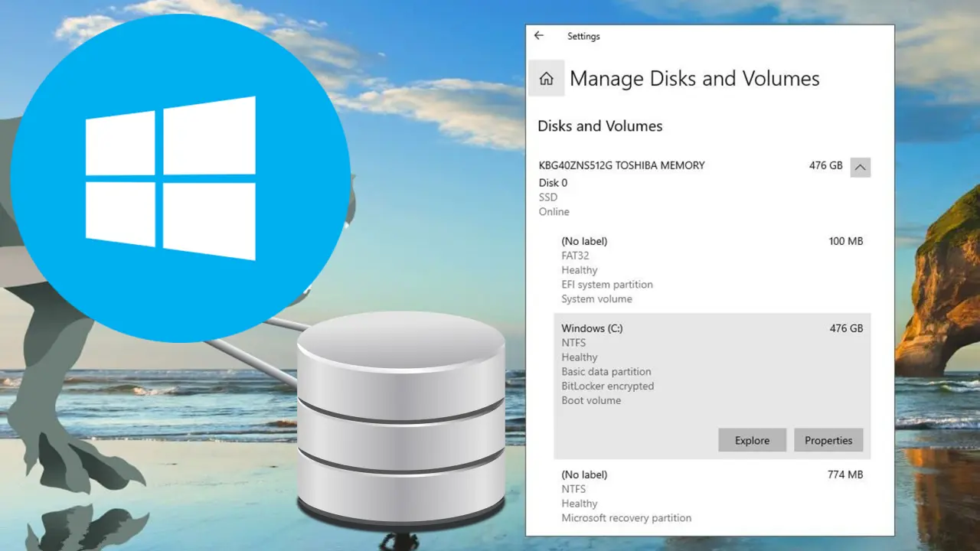Click the Manage Disks and Volumes heading
The image size is (980, 551).
tap(694, 79)
